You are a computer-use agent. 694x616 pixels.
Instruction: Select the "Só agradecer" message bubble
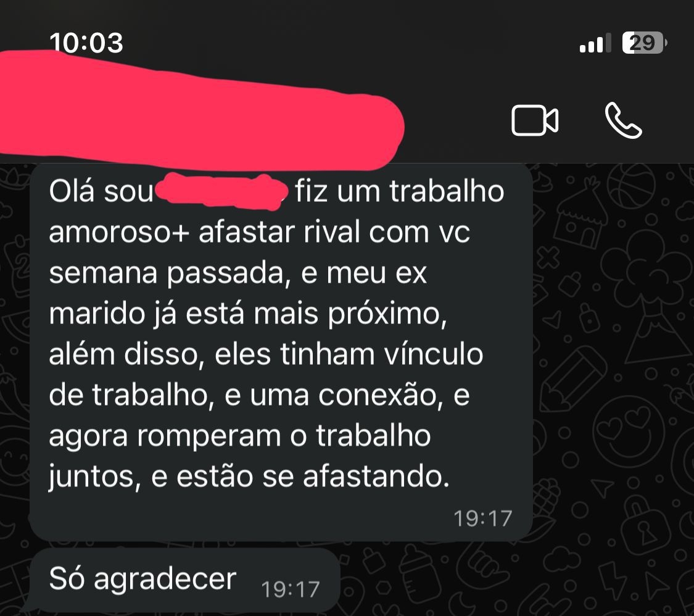pos(184,580)
